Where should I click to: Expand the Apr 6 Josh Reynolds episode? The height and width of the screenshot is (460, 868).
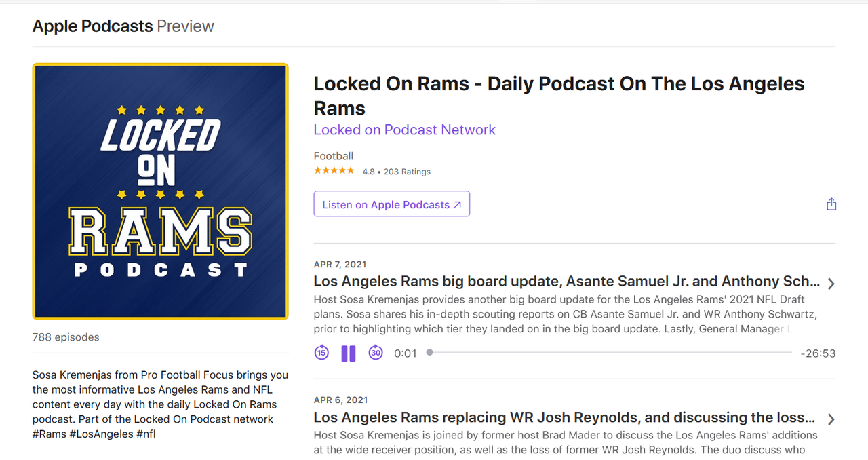[831, 419]
